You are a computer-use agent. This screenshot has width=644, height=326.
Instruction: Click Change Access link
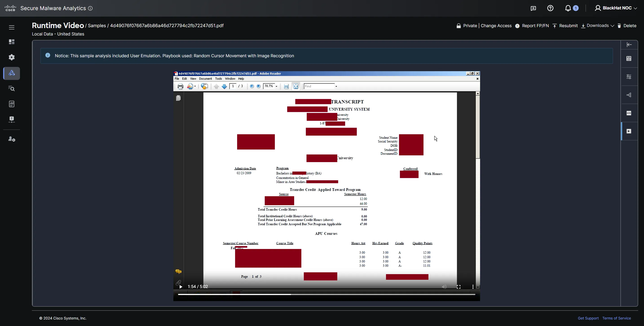496,26
